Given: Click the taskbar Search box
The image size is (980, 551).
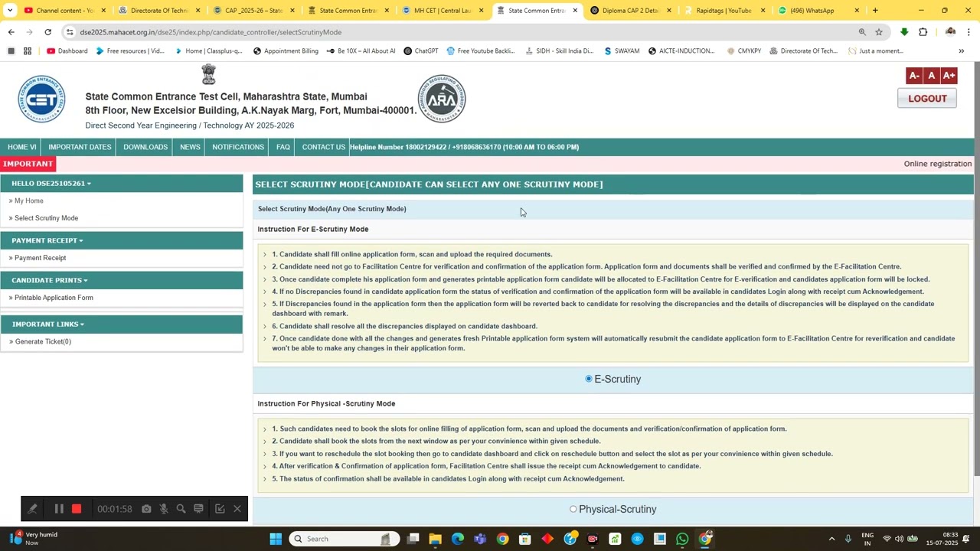Looking at the screenshot, I should (344, 539).
